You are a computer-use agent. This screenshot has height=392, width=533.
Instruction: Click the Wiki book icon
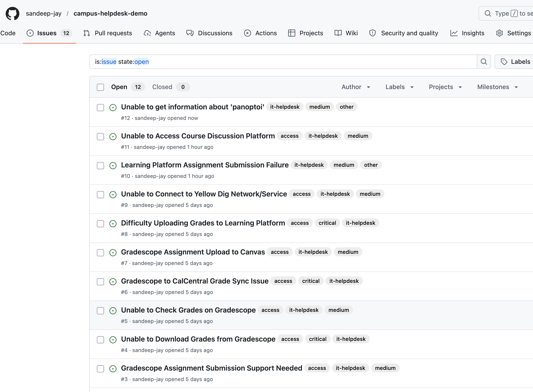pyautogui.click(x=338, y=33)
